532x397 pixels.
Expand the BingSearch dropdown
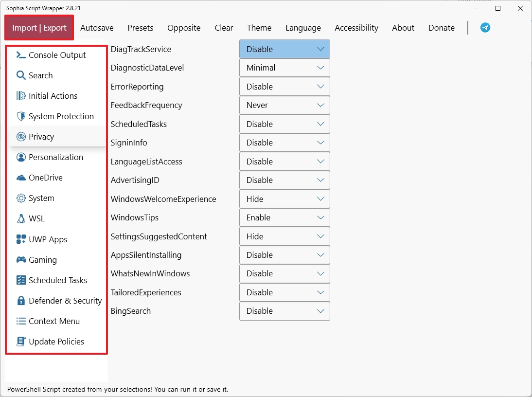(284, 311)
